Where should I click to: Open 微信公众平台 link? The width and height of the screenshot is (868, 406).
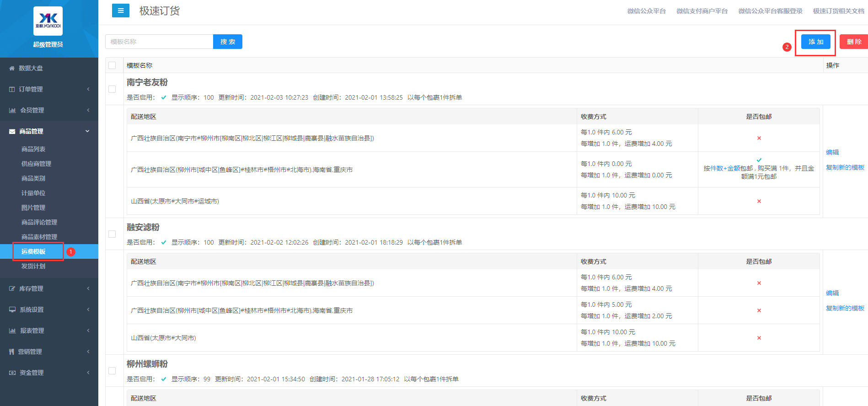point(647,11)
